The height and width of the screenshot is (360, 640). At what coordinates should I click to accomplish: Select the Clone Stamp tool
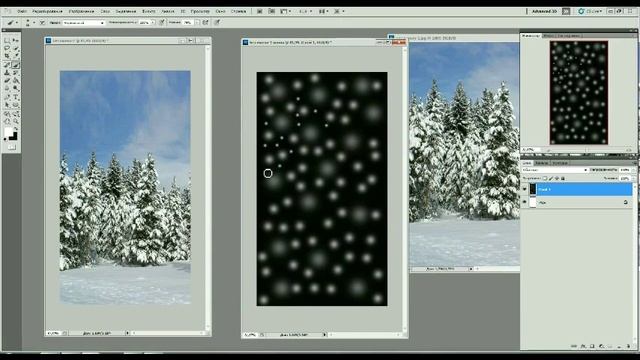point(7,73)
